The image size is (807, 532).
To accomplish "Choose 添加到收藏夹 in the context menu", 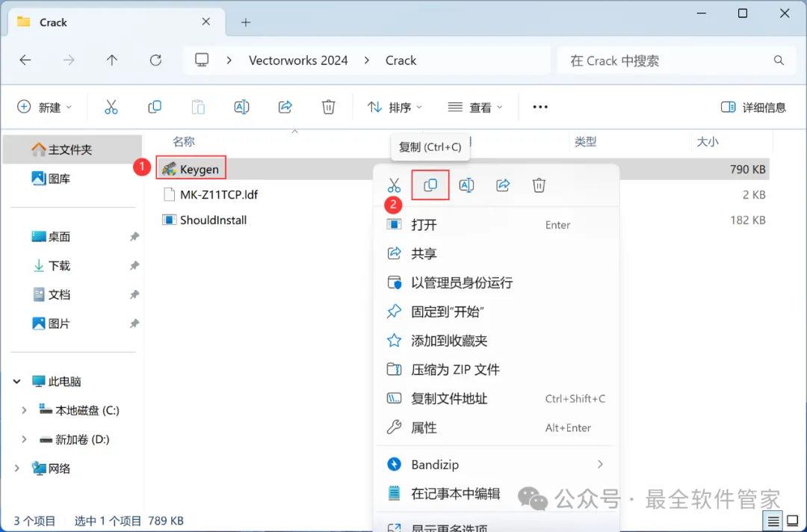I will 497,341.
